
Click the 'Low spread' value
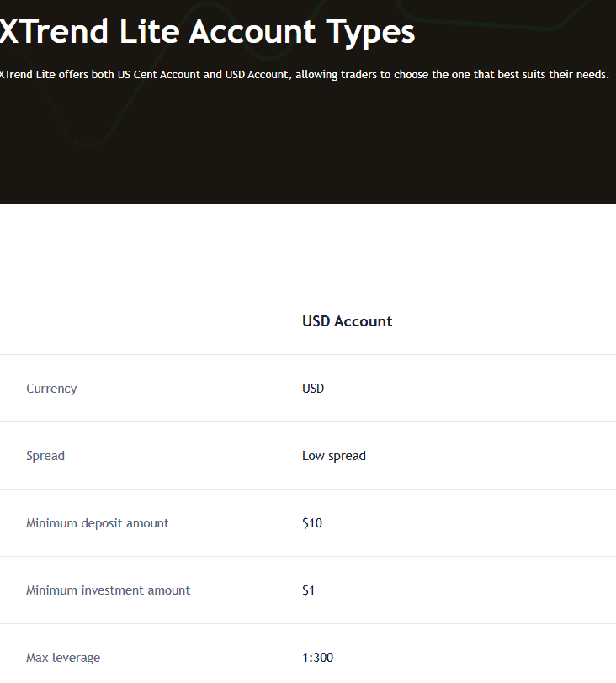pyautogui.click(x=334, y=456)
